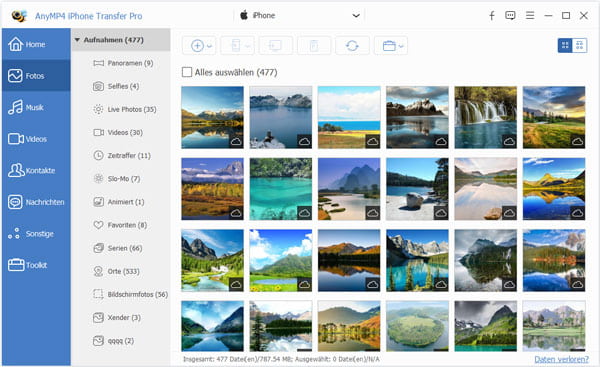Click the Daten verloren? link

[561, 359]
